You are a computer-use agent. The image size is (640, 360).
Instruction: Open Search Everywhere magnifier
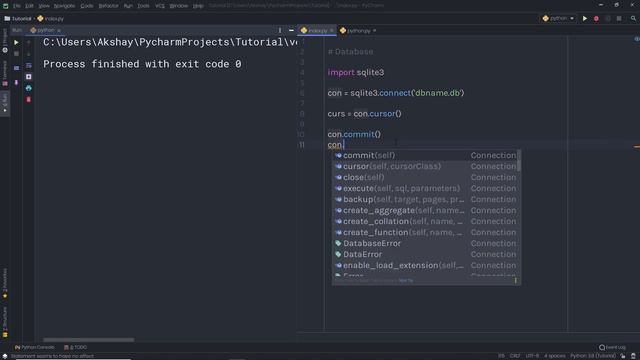click(633, 18)
